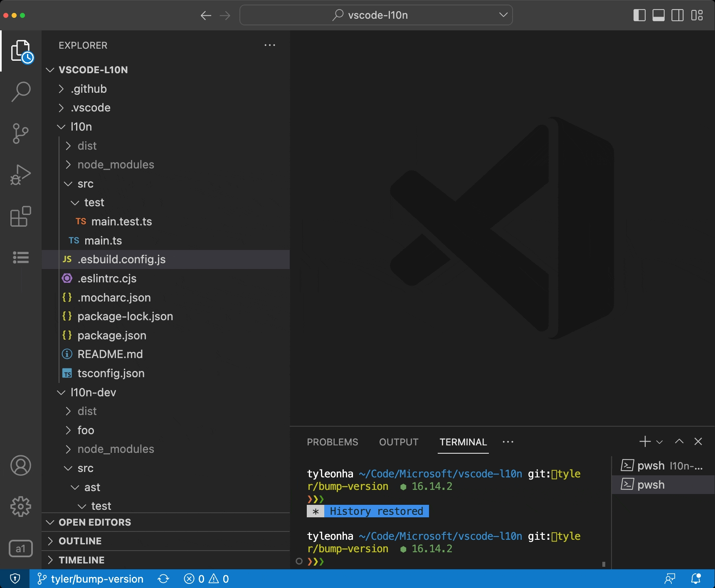Screen dimensions: 715x588
Task: Expand the .github folder
Action: (61, 89)
